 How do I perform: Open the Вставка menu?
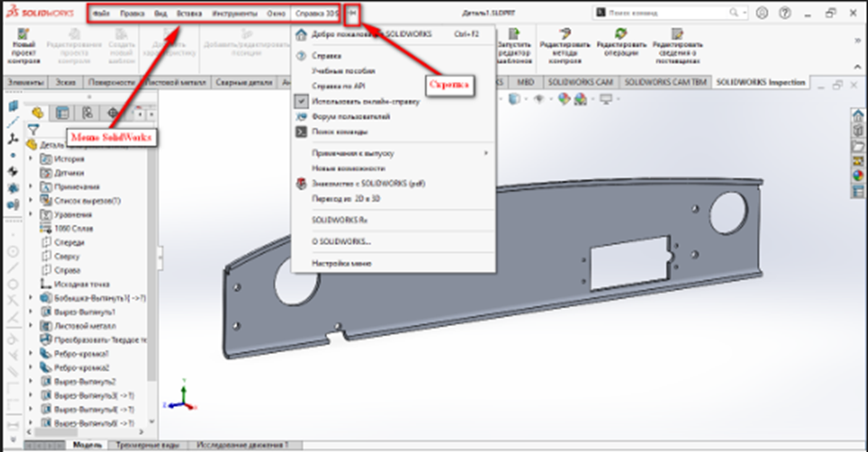point(189,13)
